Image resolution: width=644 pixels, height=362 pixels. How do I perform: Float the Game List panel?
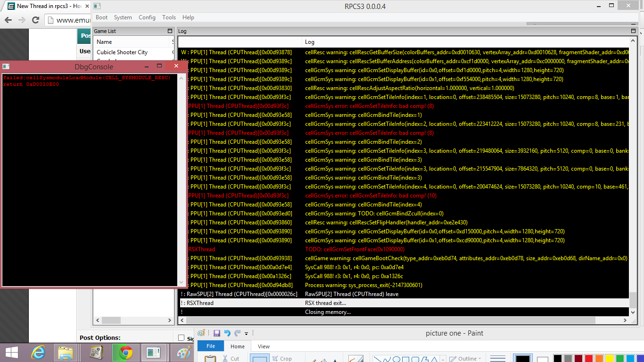point(170,31)
